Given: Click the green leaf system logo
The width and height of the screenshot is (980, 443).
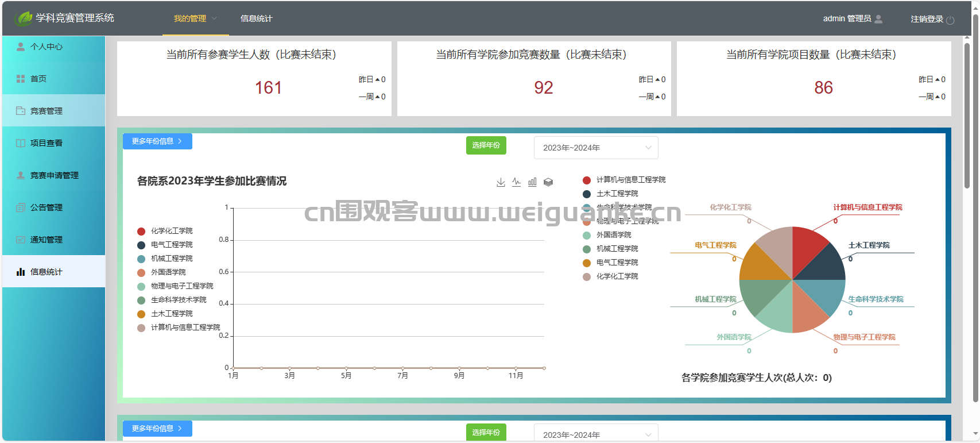Looking at the screenshot, I should click(24, 18).
